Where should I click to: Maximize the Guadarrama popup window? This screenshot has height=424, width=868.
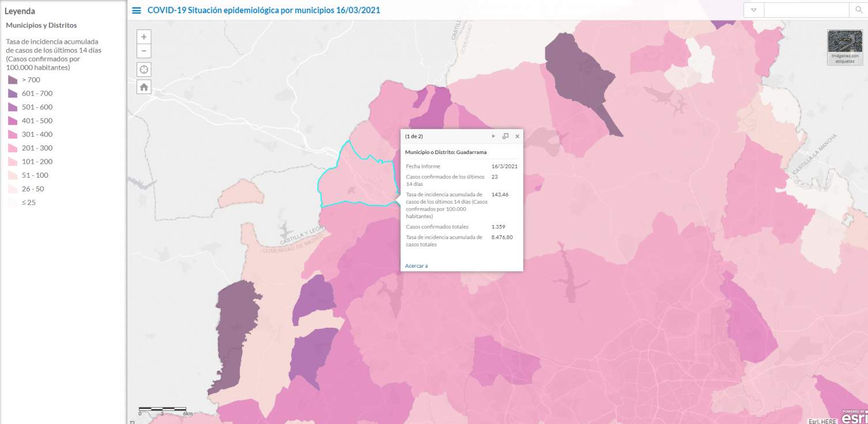[x=505, y=136]
